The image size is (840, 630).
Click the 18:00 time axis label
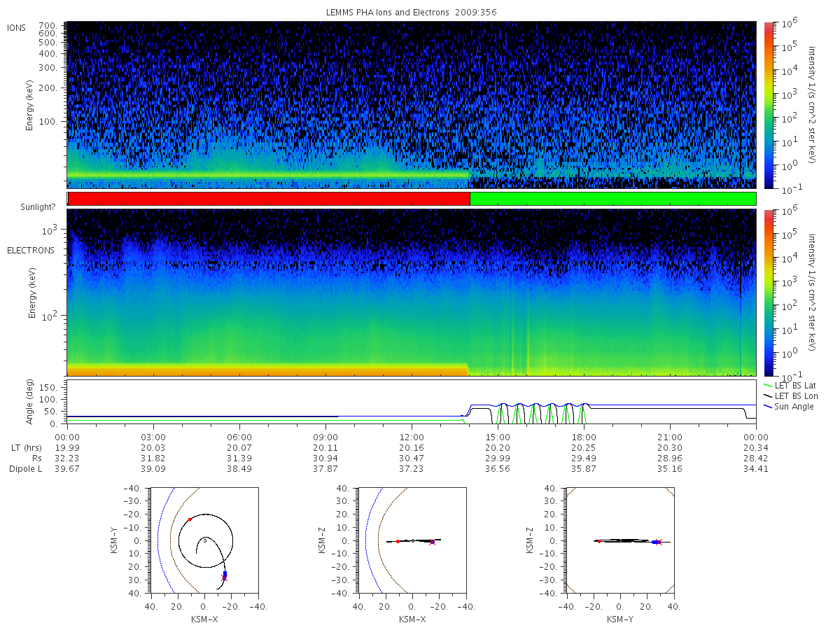point(584,437)
